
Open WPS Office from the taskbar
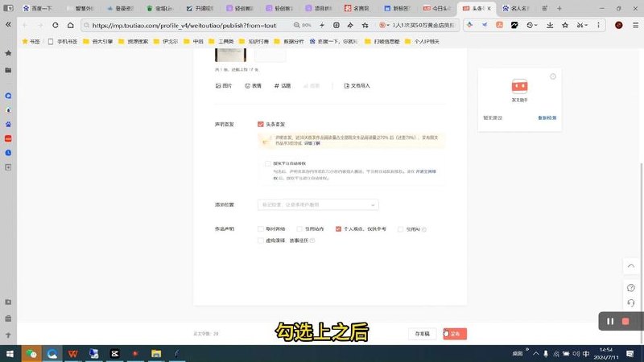72,353
